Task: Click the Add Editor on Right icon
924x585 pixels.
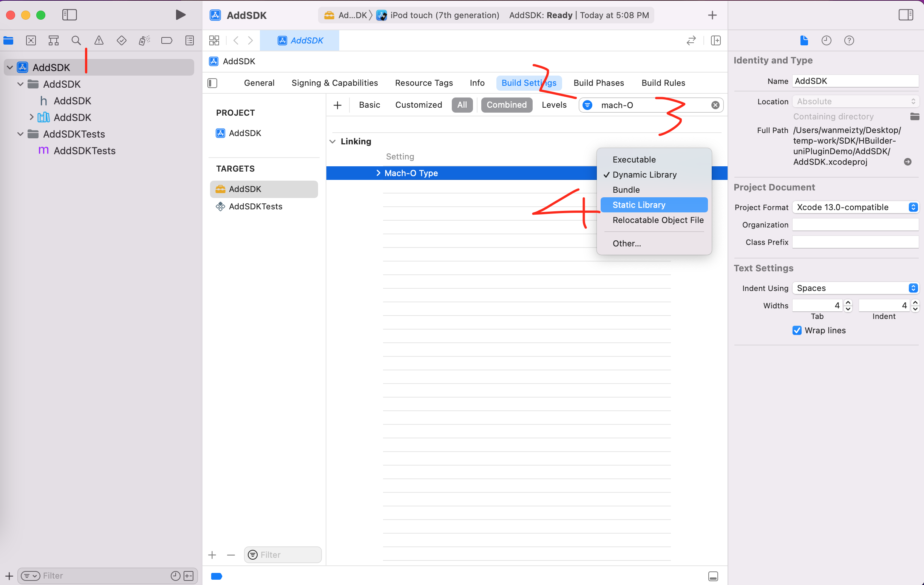Action: click(x=715, y=40)
